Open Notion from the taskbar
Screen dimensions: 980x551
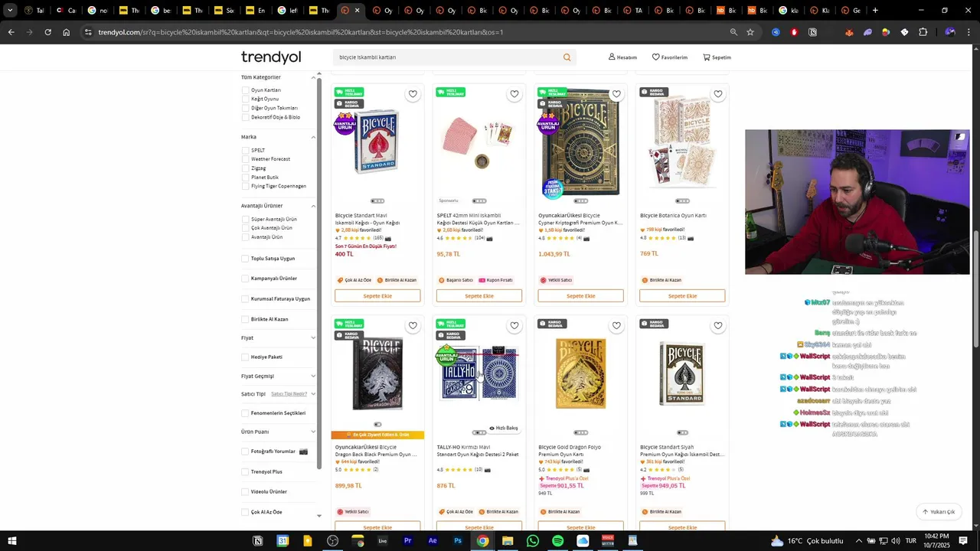point(258,541)
